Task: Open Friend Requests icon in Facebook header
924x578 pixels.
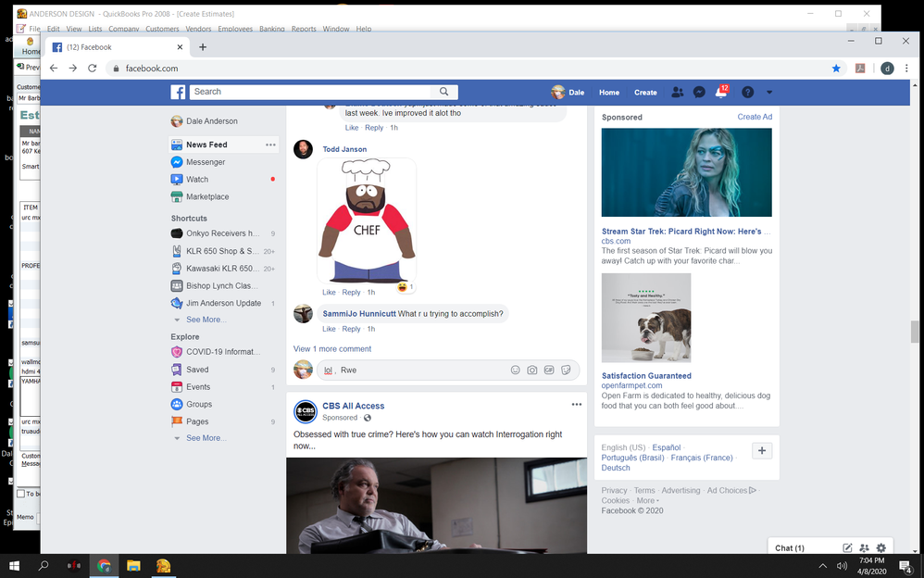Action: pyautogui.click(x=677, y=92)
